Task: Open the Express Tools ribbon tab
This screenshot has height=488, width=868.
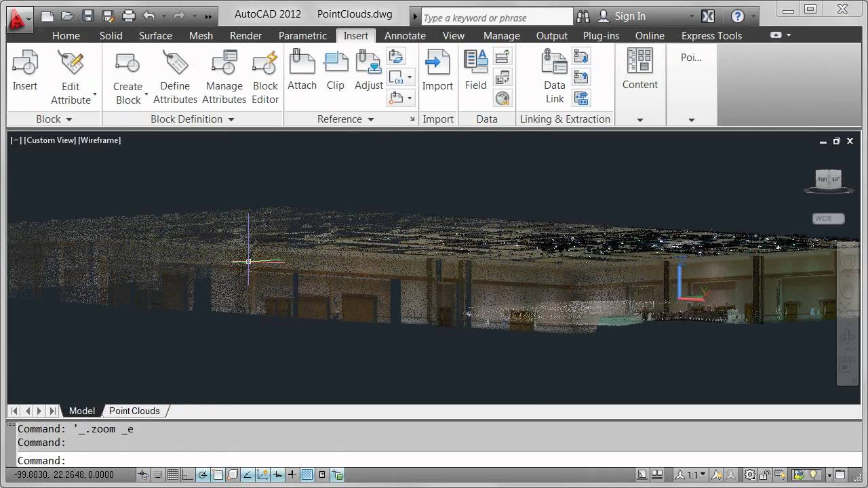Action: coord(711,35)
